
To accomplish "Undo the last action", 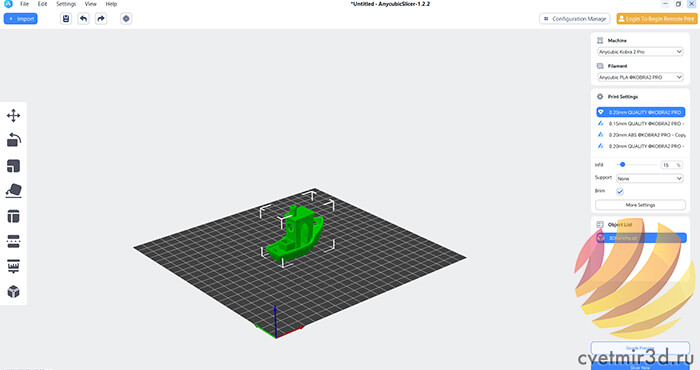I will pyautogui.click(x=83, y=19).
